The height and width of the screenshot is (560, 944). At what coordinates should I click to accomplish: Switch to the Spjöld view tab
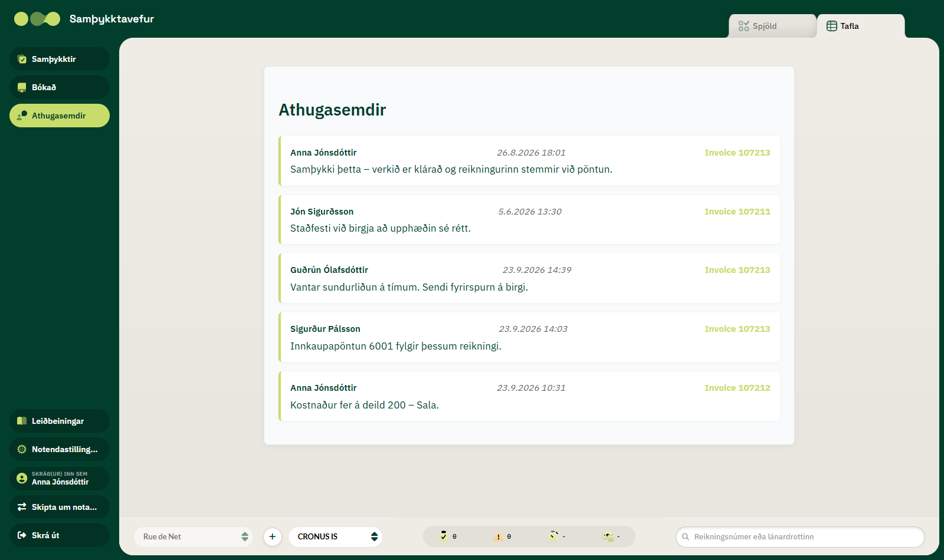(772, 26)
